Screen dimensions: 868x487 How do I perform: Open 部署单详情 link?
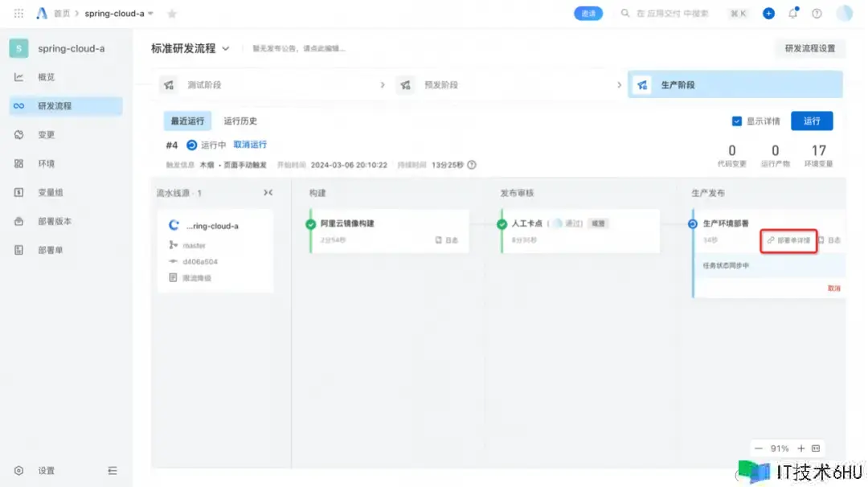[x=788, y=240]
